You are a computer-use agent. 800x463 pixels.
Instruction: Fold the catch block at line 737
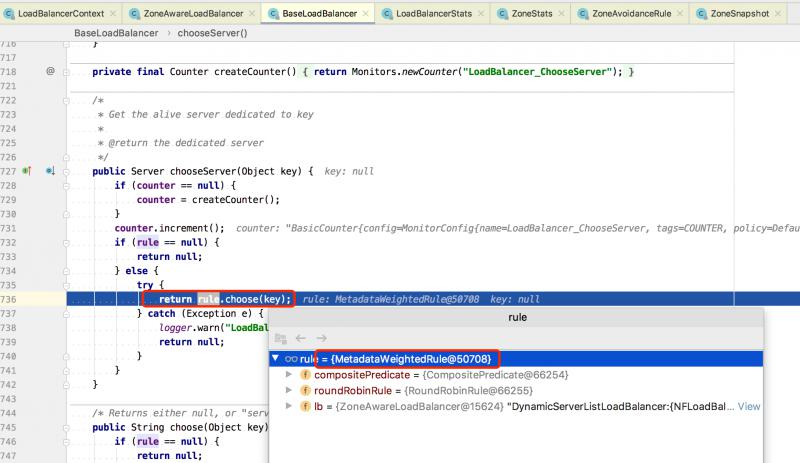66,314
